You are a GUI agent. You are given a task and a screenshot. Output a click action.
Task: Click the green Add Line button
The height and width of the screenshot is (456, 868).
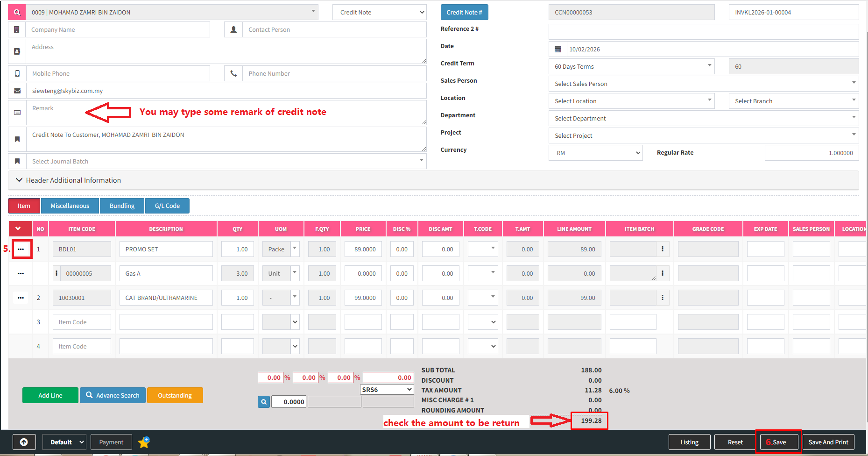[50, 395]
